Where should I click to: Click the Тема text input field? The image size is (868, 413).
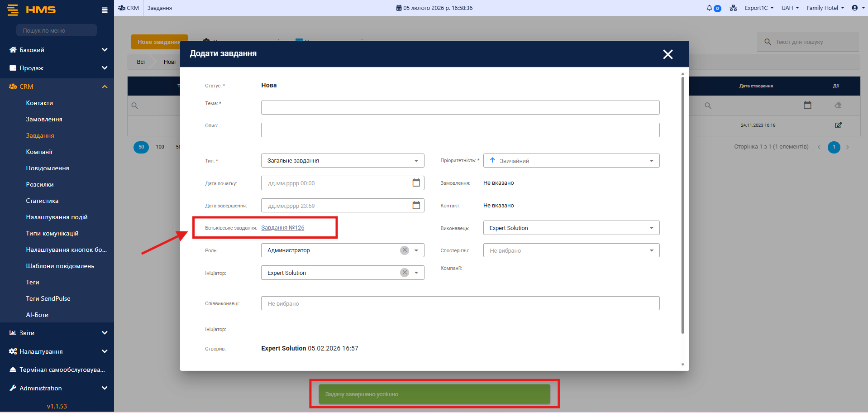click(460, 108)
